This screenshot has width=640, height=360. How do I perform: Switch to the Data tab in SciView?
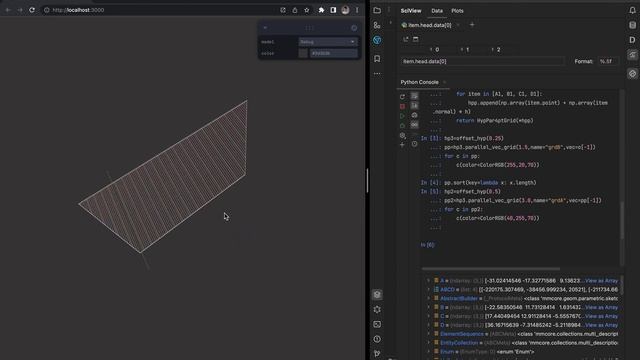pos(437,11)
